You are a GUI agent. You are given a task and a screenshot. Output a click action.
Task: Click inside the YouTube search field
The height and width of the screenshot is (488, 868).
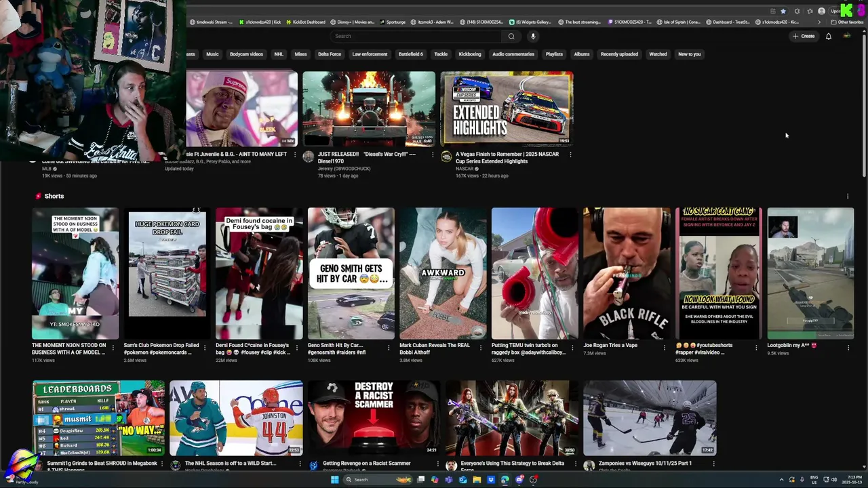(416, 37)
